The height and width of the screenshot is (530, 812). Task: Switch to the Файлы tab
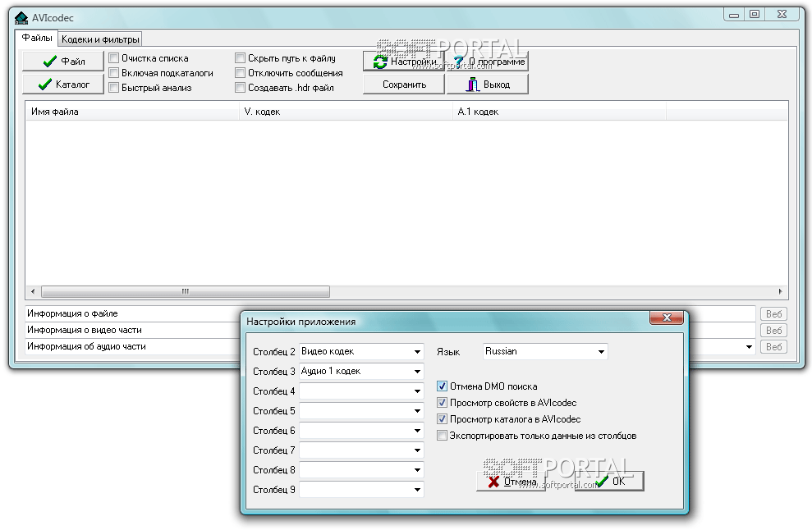[37, 39]
